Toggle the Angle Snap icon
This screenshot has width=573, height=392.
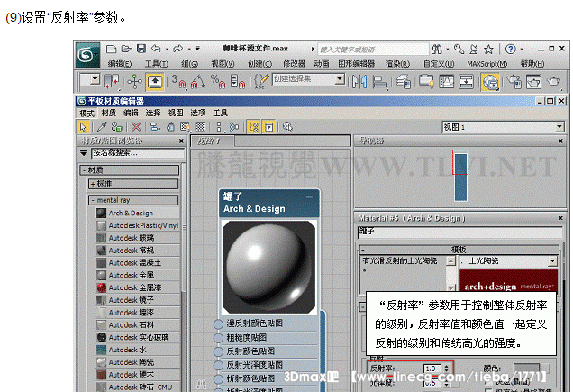tap(198, 81)
